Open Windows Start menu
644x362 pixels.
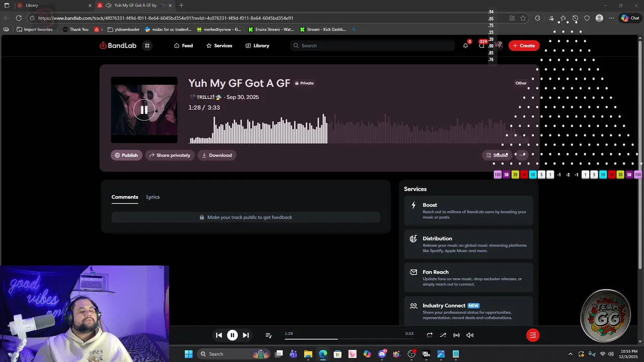[188, 354]
